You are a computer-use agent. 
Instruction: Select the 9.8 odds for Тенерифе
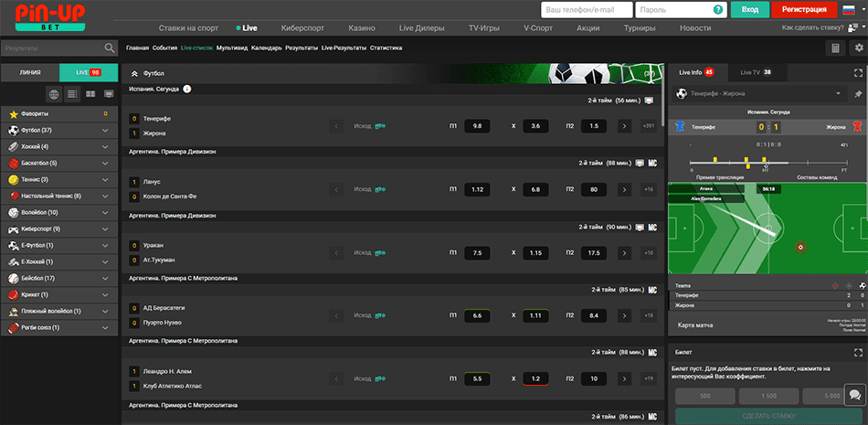pyautogui.click(x=477, y=126)
